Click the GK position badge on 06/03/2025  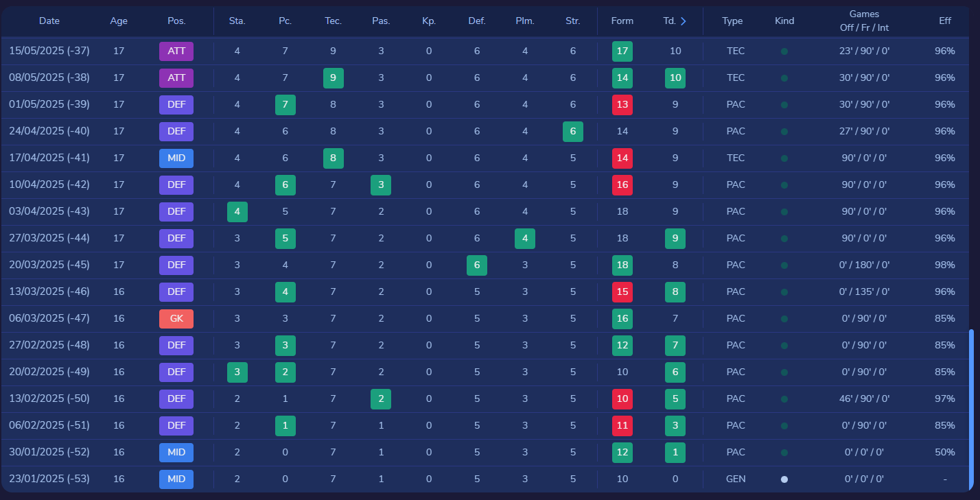point(176,319)
